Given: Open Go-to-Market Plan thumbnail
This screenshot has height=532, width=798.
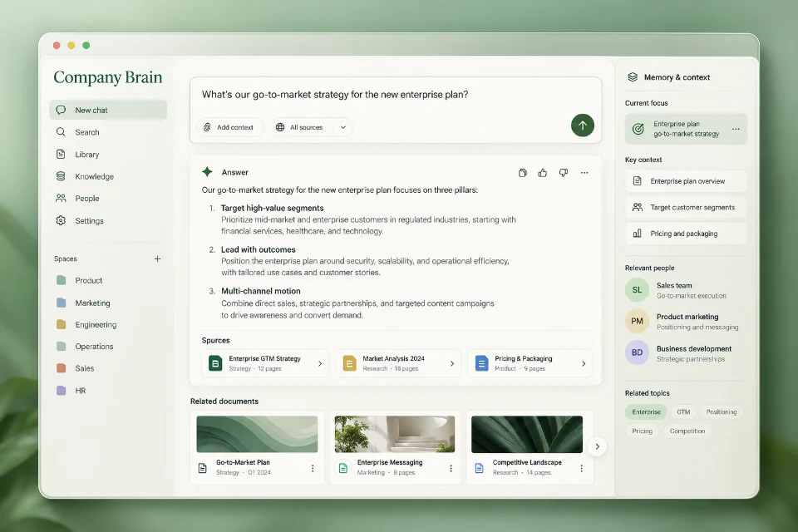Looking at the screenshot, I should tap(257, 434).
